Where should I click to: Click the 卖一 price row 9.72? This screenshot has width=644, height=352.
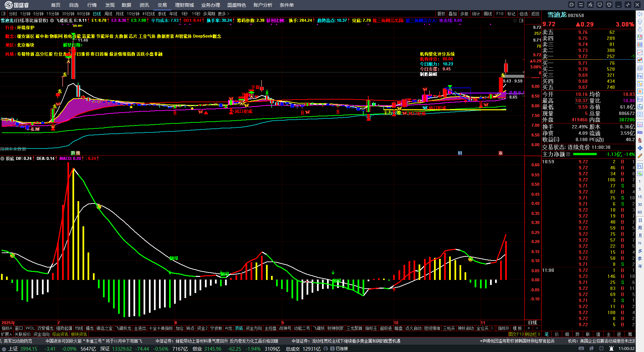[588, 57]
